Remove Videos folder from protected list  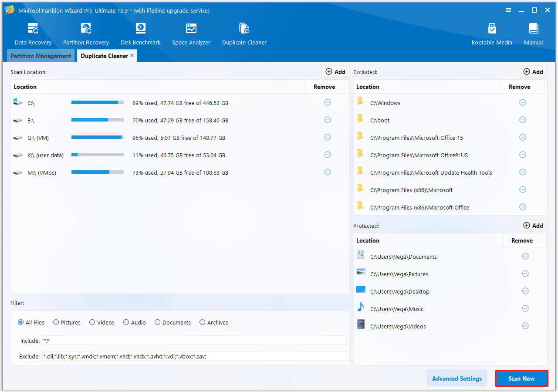click(x=525, y=326)
